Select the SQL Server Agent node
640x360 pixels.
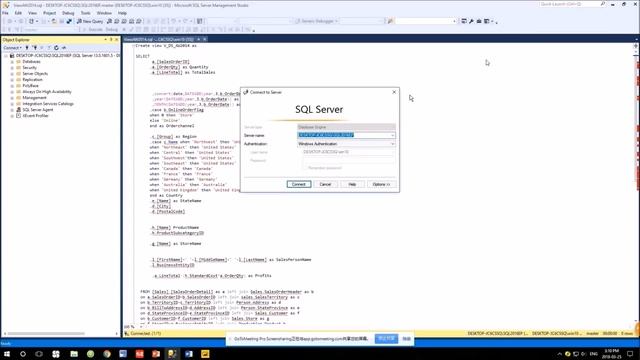click(38, 110)
